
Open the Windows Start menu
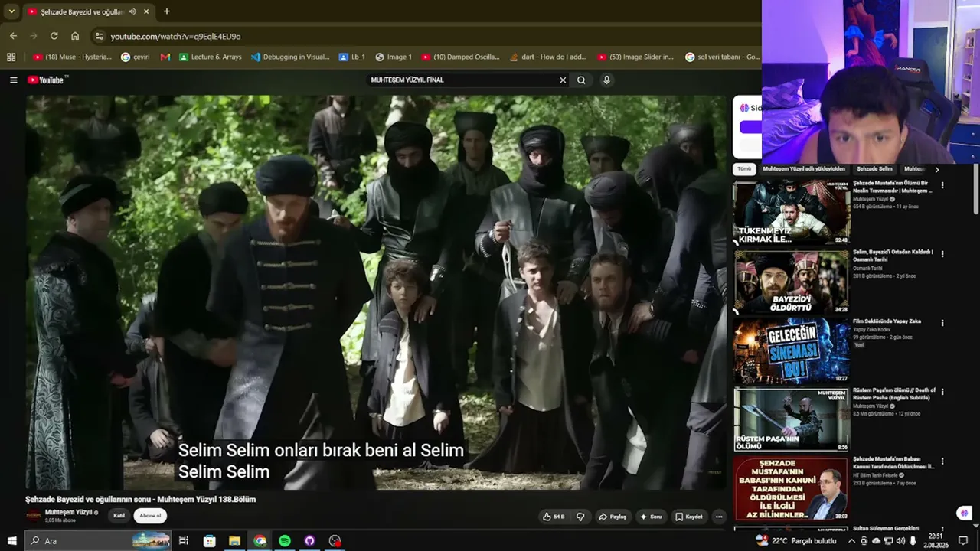point(11,541)
